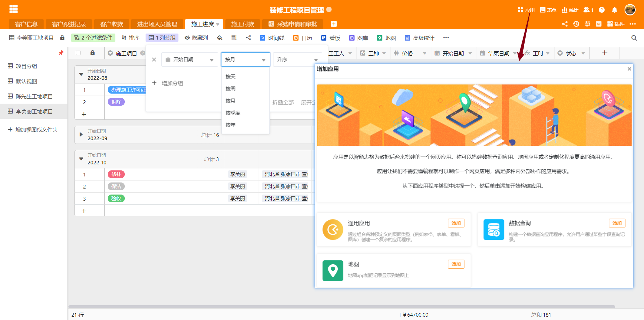Toggle the lock icon beside 李美丽工地项目

(62, 38)
